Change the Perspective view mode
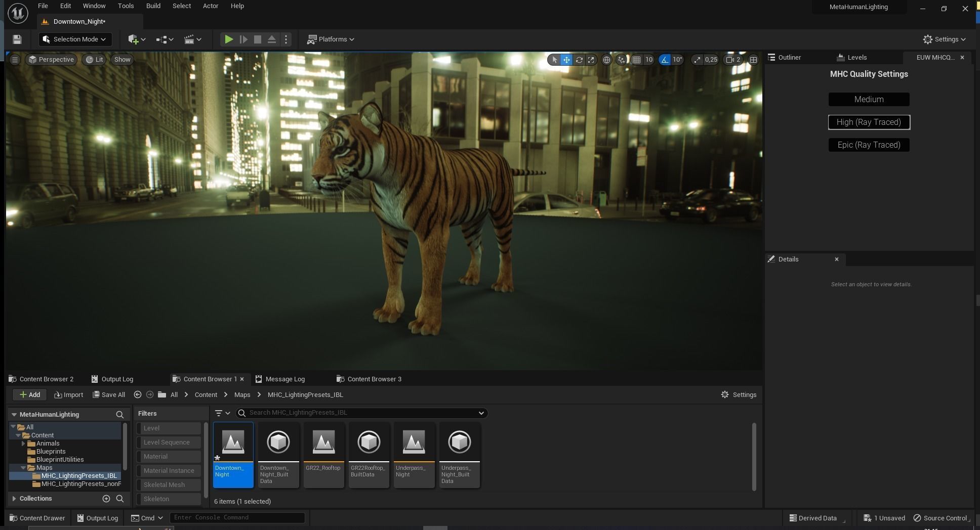The height and width of the screenshot is (530, 980). (x=52, y=60)
